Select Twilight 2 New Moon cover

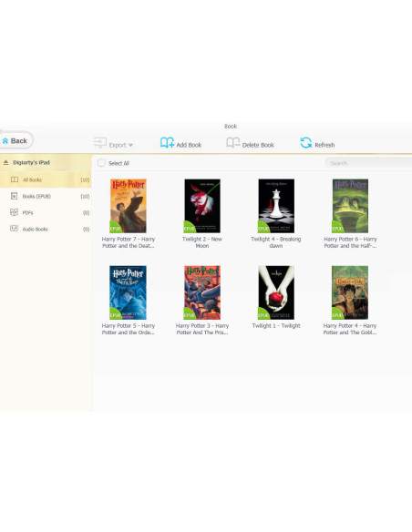(202, 206)
